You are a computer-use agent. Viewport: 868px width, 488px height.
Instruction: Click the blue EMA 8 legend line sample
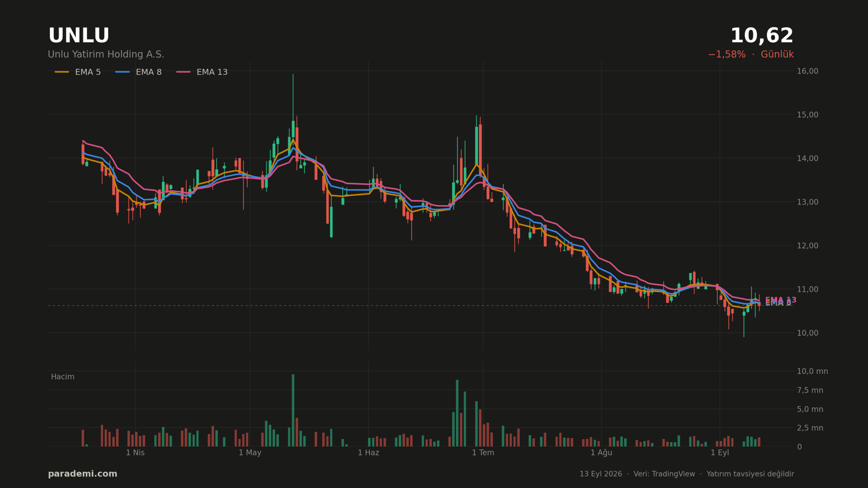point(123,72)
